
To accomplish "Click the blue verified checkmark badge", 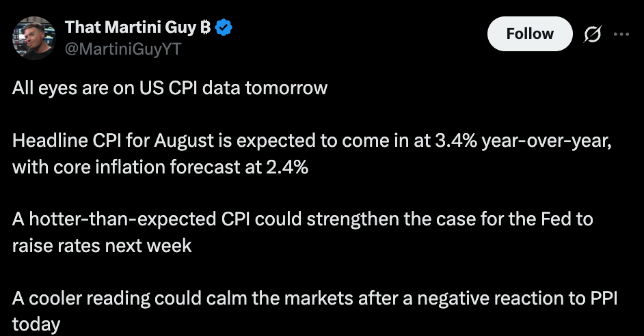I will coord(224,28).
